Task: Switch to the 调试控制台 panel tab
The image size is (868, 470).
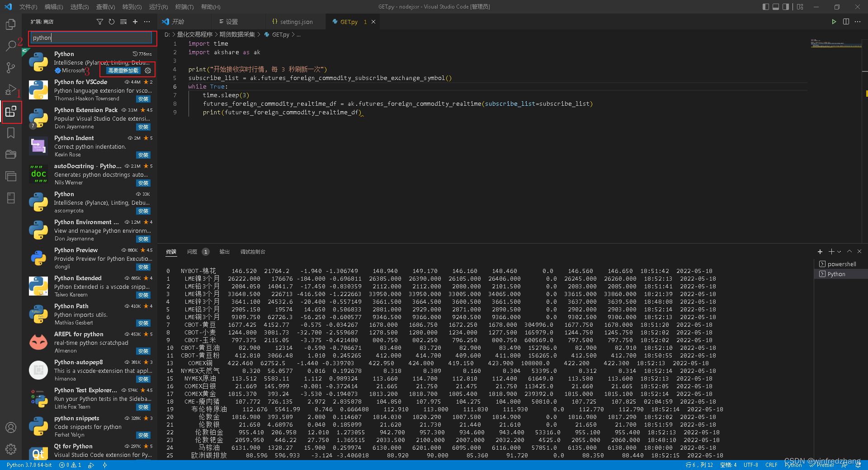Action: tap(253, 252)
